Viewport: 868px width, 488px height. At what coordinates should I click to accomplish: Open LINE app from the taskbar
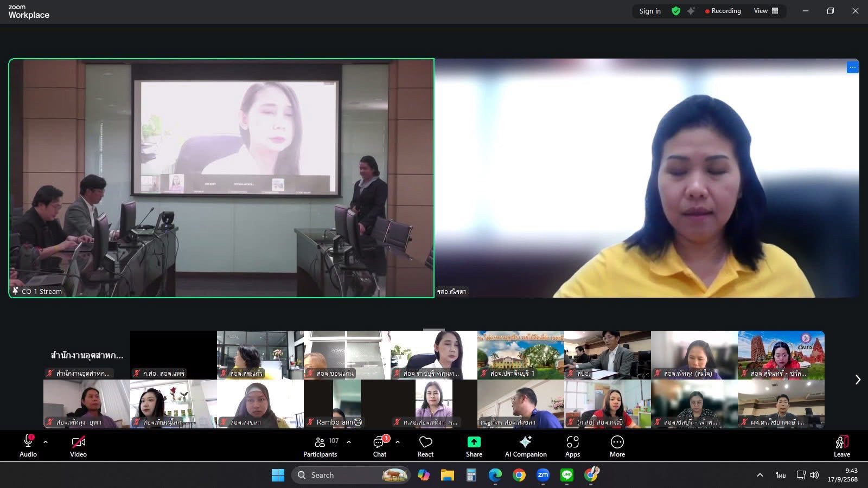(567, 475)
